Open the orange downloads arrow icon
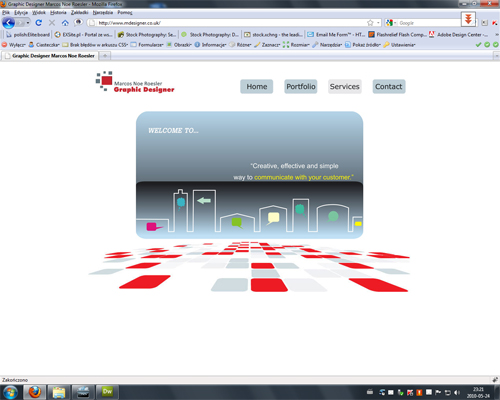The width and height of the screenshot is (500, 400). coord(468,19)
